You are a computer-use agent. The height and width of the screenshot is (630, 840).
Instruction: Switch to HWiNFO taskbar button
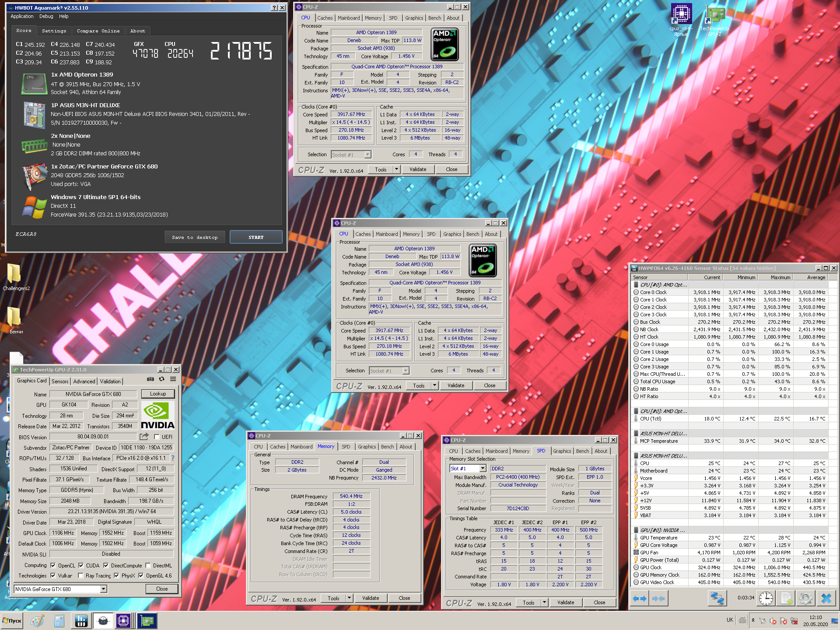tap(81, 621)
